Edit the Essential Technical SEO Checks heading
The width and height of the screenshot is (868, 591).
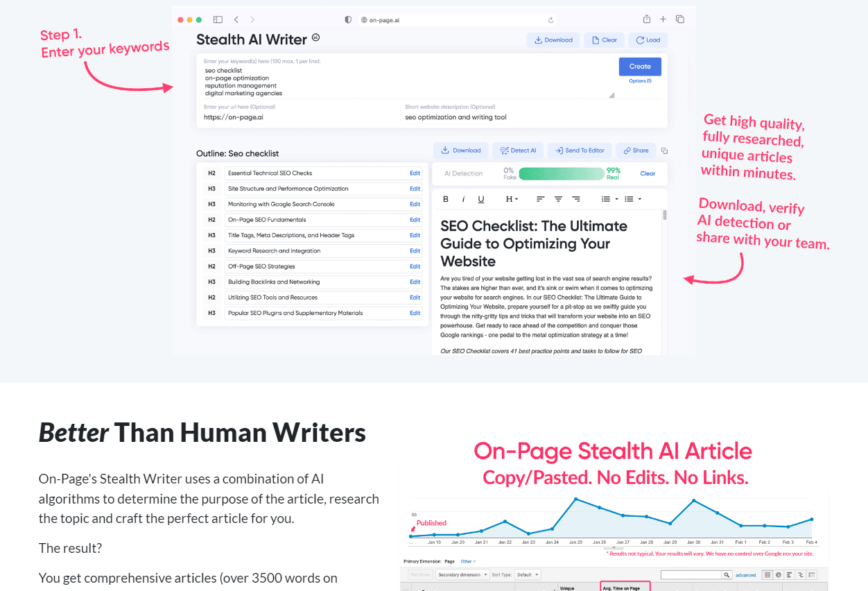coord(415,173)
